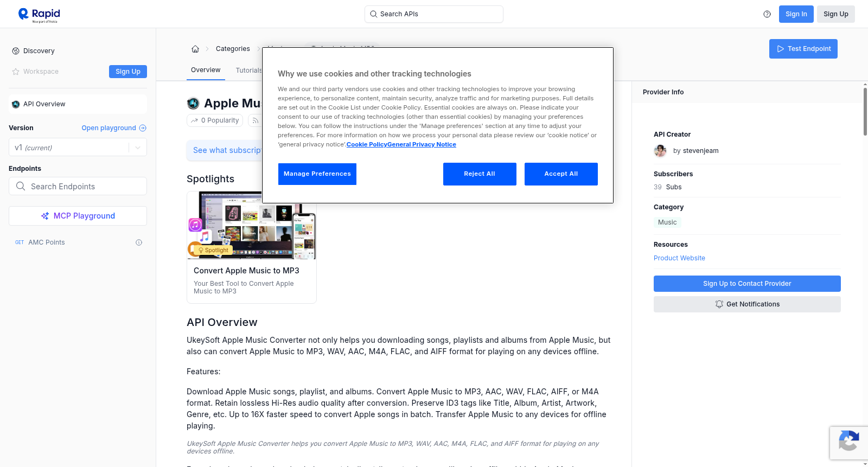
Task: Click the Workspace label in sidebar
Action: [x=41, y=72]
